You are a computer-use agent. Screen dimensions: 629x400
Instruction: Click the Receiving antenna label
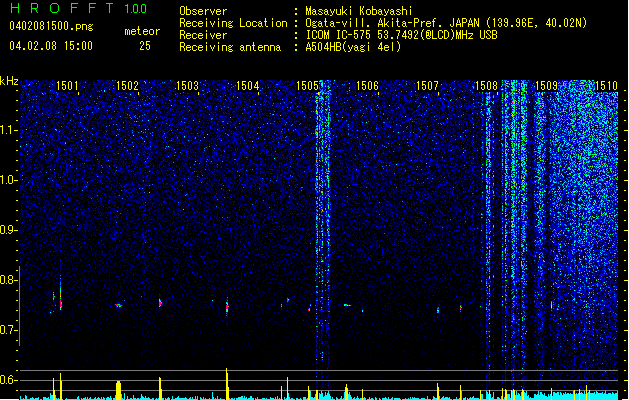click(230, 47)
